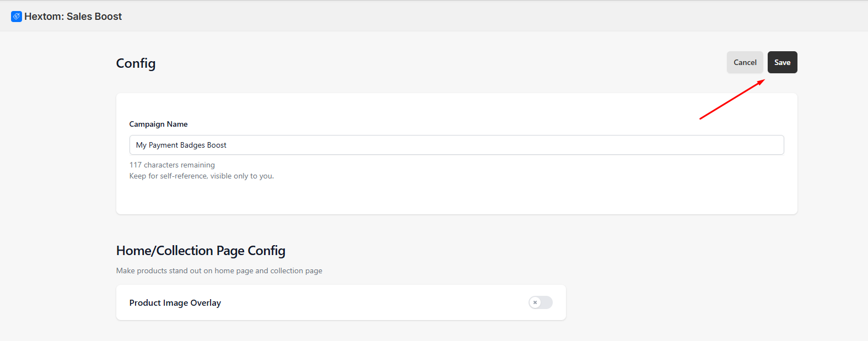Click the Config page heading
The width and height of the screenshot is (868, 341).
(x=136, y=63)
